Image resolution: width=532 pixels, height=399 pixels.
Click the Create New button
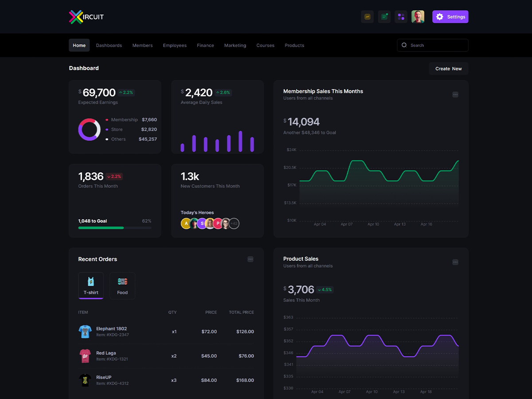coord(448,68)
